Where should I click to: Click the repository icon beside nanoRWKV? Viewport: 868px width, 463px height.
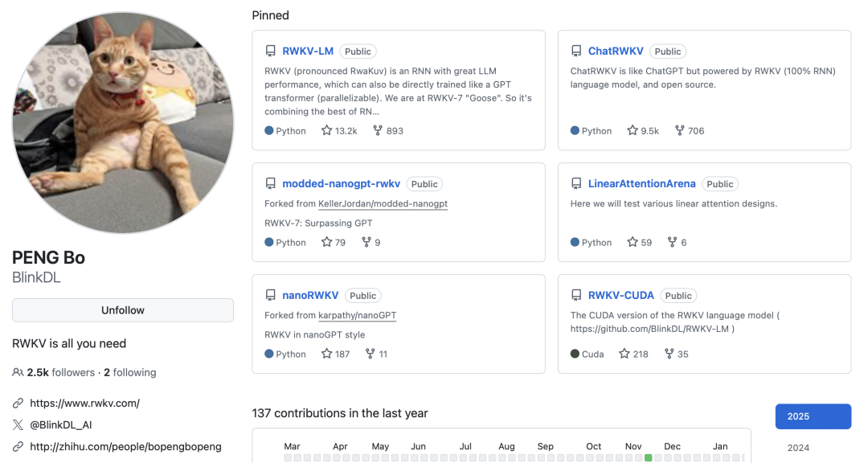tap(271, 295)
